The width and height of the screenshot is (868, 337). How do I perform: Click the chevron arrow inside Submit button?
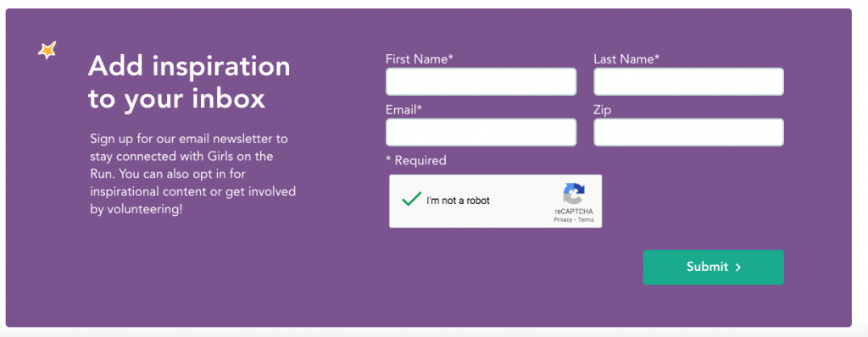pyautogui.click(x=738, y=268)
